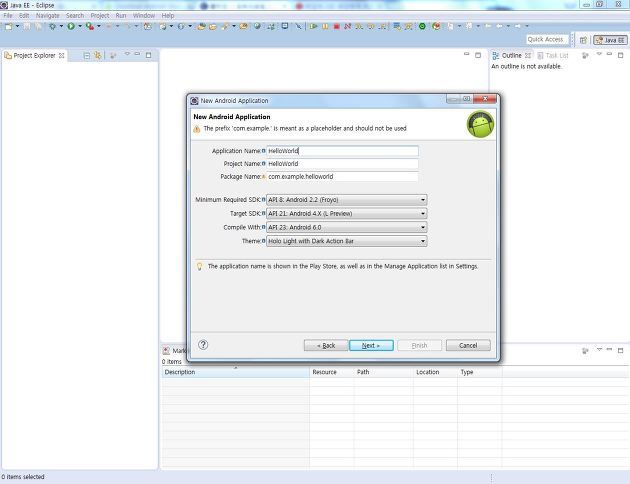Expand the Run button dropdown arrow
The width and height of the screenshot is (630, 484).
[80, 27]
